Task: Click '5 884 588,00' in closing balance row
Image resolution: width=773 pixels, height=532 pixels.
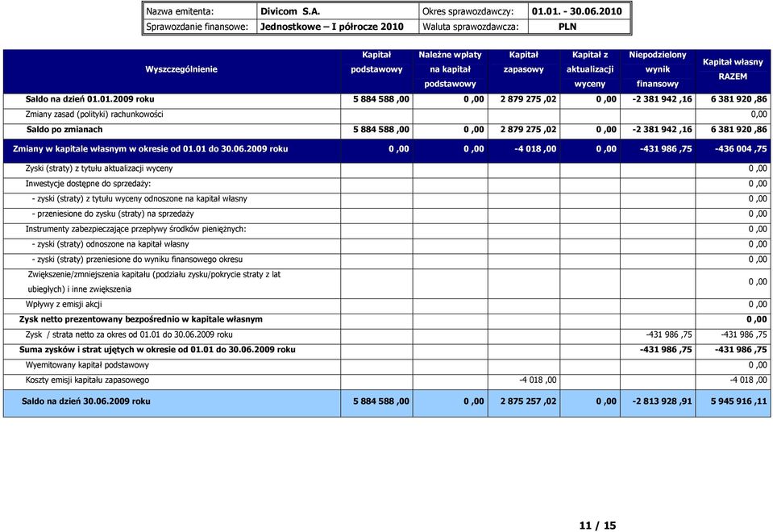Action: [381, 401]
